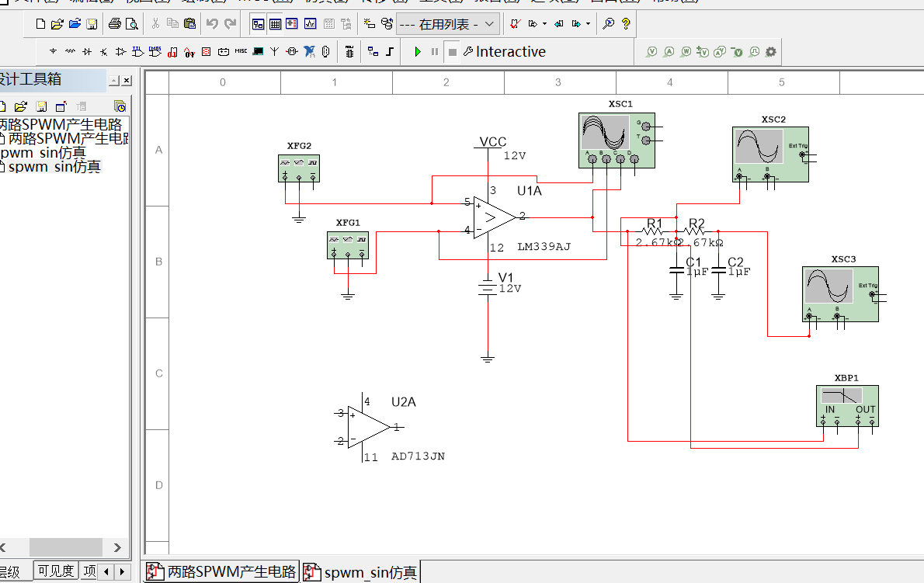Image resolution: width=924 pixels, height=583 pixels.
Task: Click the design toolbox horizontal scrollbar
Action: [x=66, y=547]
